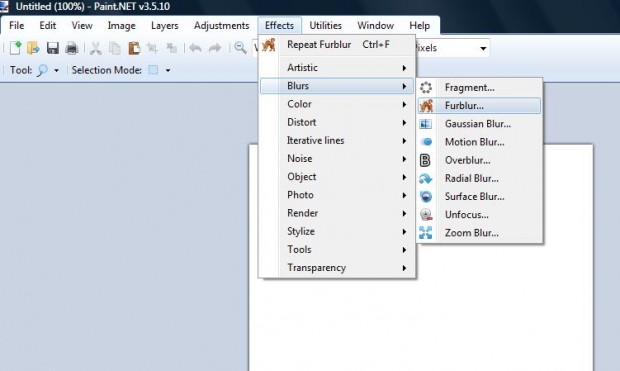Open the Tool chooser dropdown arrow

click(x=56, y=71)
